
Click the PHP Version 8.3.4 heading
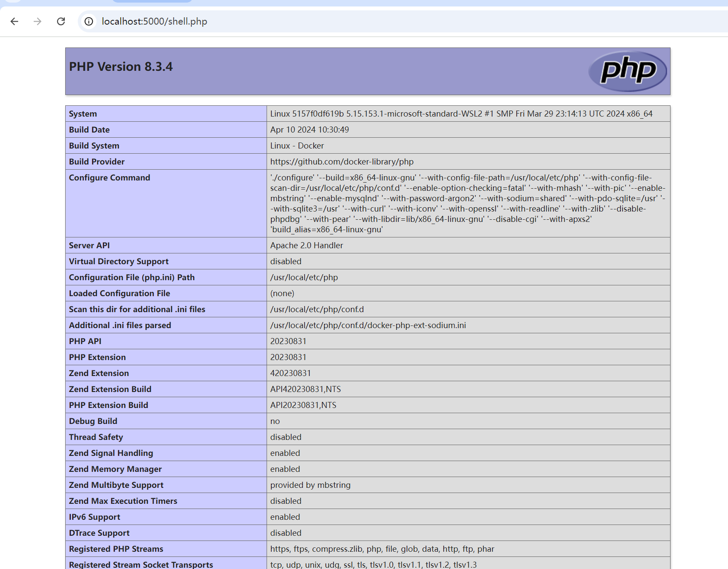pyautogui.click(x=121, y=67)
